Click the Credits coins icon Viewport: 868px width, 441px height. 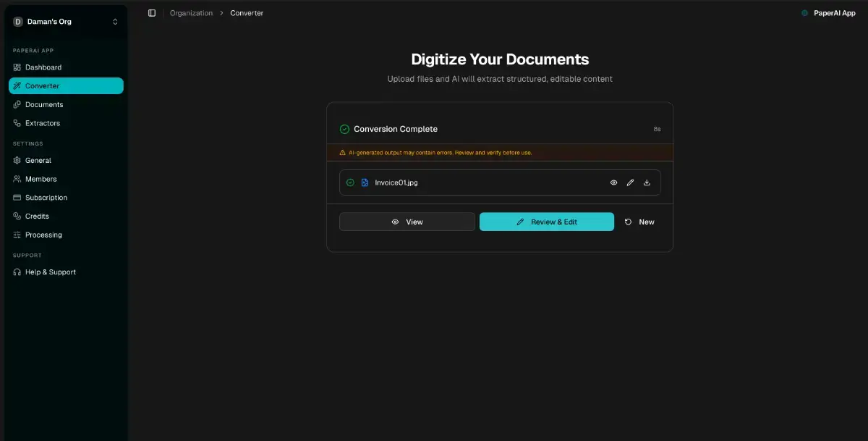17,216
